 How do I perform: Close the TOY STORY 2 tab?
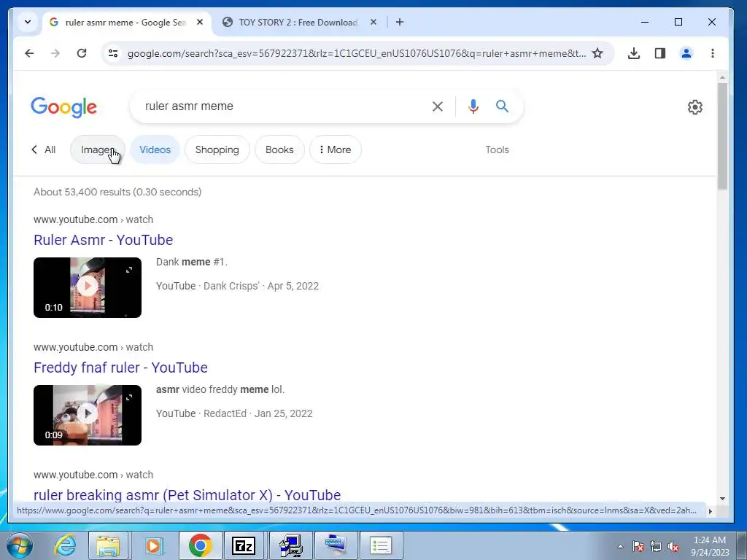[373, 22]
